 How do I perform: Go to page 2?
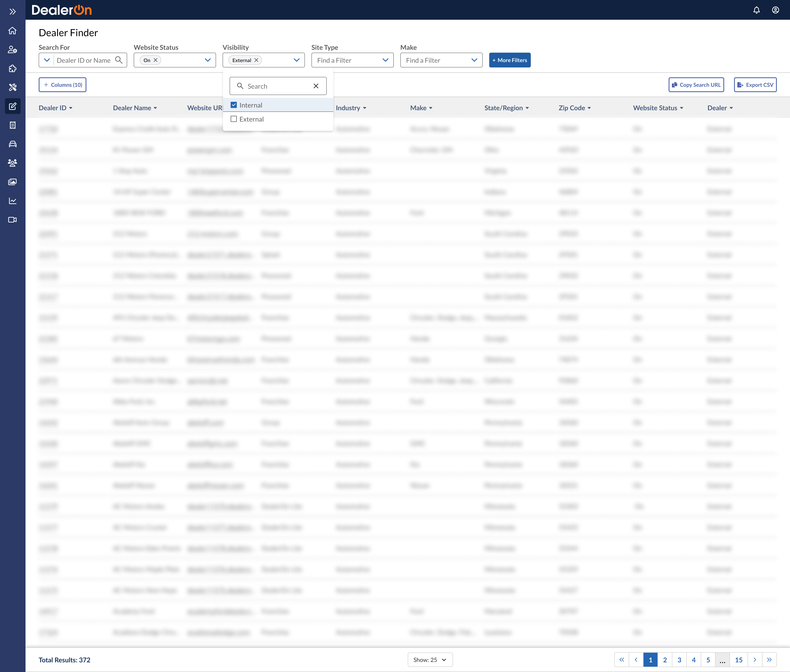(x=665, y=660)
